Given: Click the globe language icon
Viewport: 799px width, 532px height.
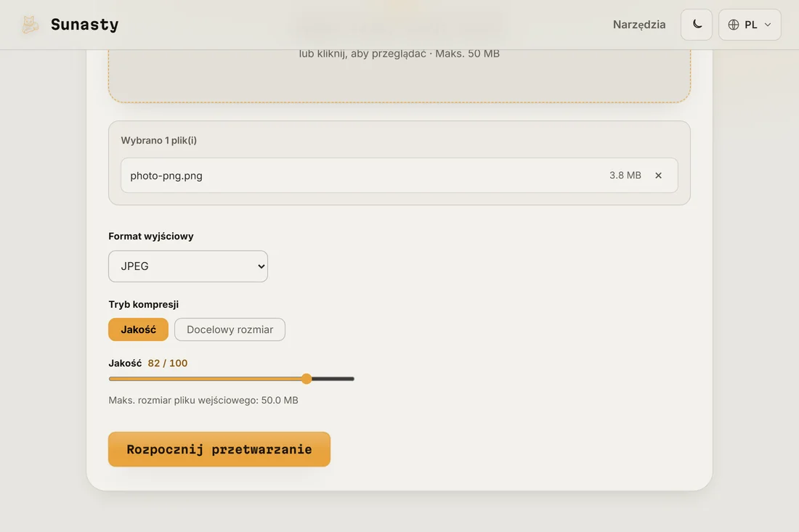Looking at the screenshot, I should click(734, 25).
